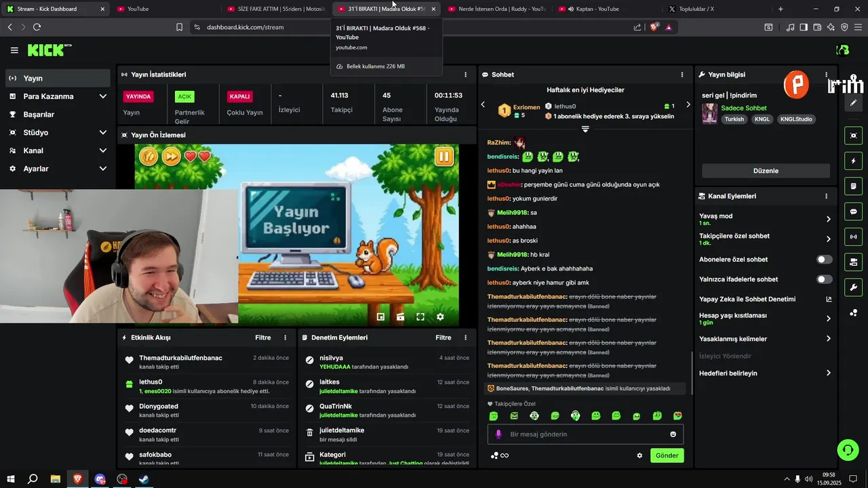Click the pencil edit icon in right toolbar
The width and height of the screenshot is (868, 488).
(853, 103)
